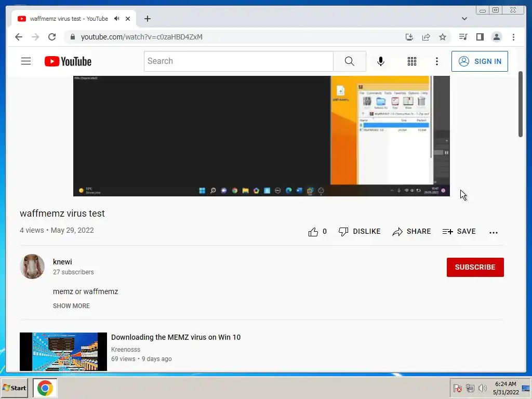This screenshot has width=532, height=399.
Task: Click SHARE below the video
Action: pos(411,231)
